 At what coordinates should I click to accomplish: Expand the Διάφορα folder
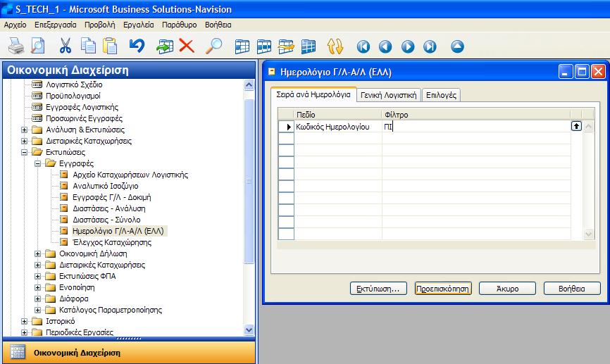click(38, 299)
